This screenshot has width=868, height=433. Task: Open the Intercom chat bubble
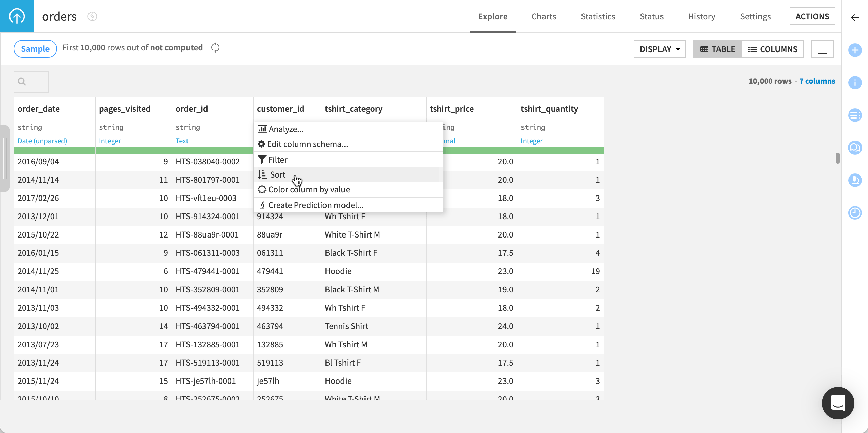(838, 403)
